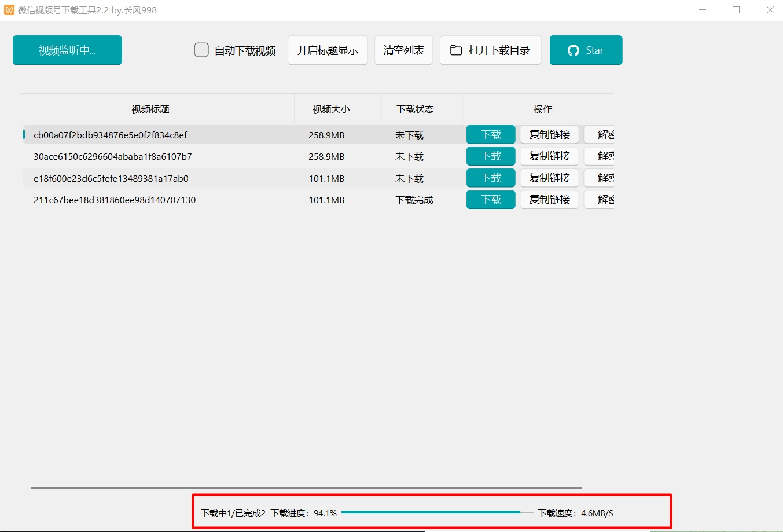Download the 30ace6150c6296604ababa1f8a6107b7 video

pos(491,156)
